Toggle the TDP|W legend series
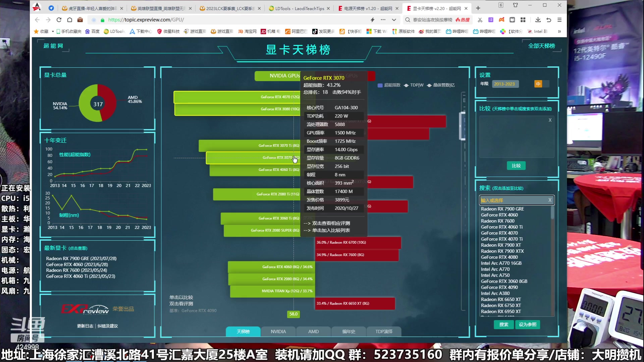The width and height of the screenshot is (644, 362). pos(414,85)
